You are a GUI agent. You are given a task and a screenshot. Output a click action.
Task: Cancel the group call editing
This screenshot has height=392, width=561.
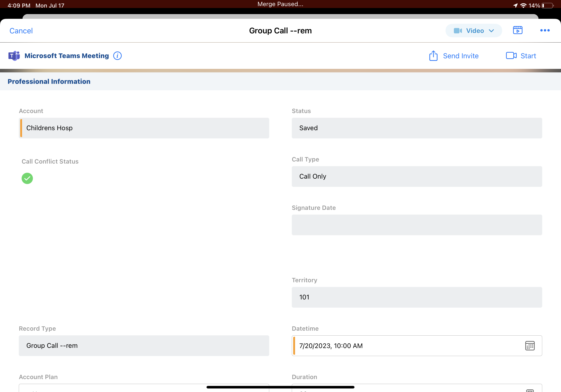[x=21, y=31]
